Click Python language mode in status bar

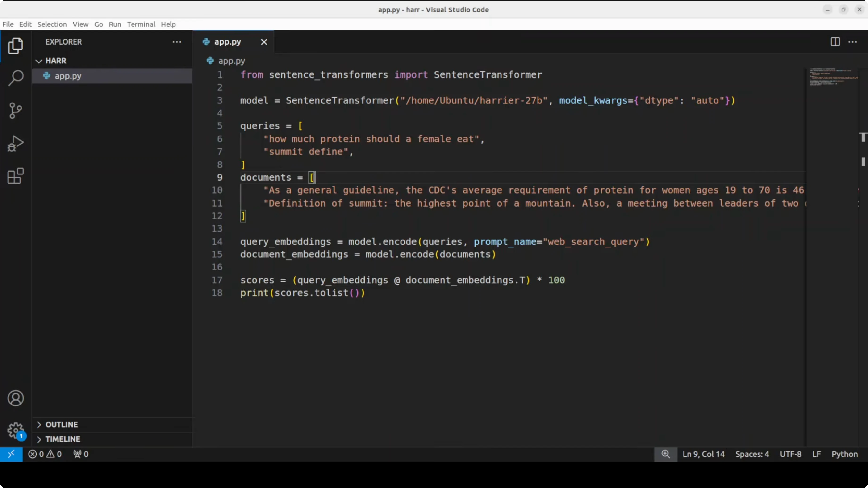845,454
